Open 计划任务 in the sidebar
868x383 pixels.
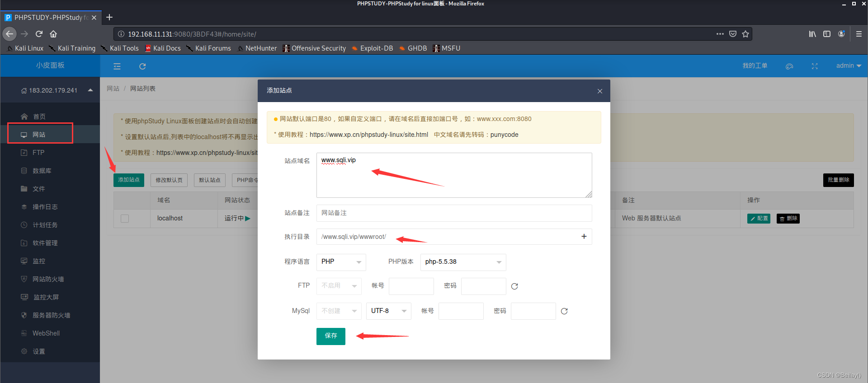click(50, 225)
